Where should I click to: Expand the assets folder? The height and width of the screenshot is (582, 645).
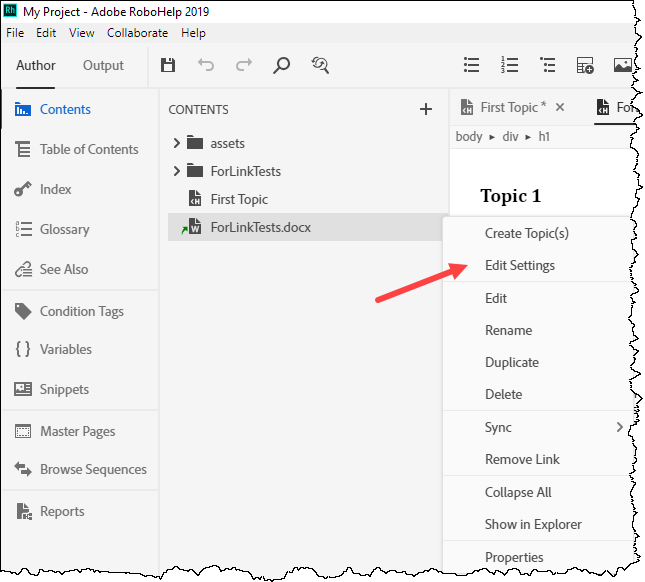(177, 143)
